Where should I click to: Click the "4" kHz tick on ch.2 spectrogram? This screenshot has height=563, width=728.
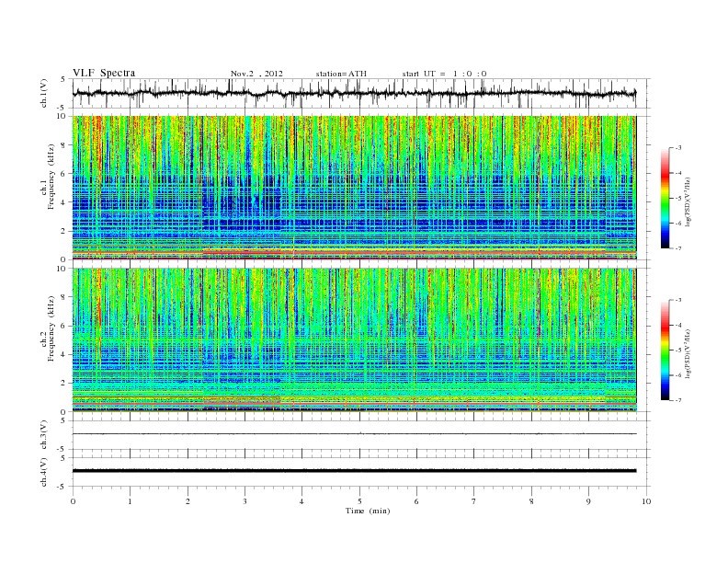pos(64,354)
